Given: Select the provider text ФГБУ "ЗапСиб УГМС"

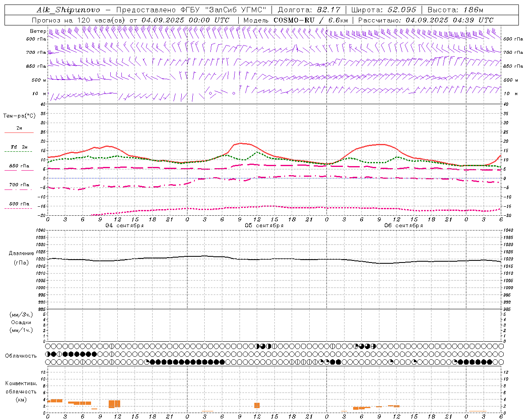Looking at the screenshot, I should [x=223, y=10].
